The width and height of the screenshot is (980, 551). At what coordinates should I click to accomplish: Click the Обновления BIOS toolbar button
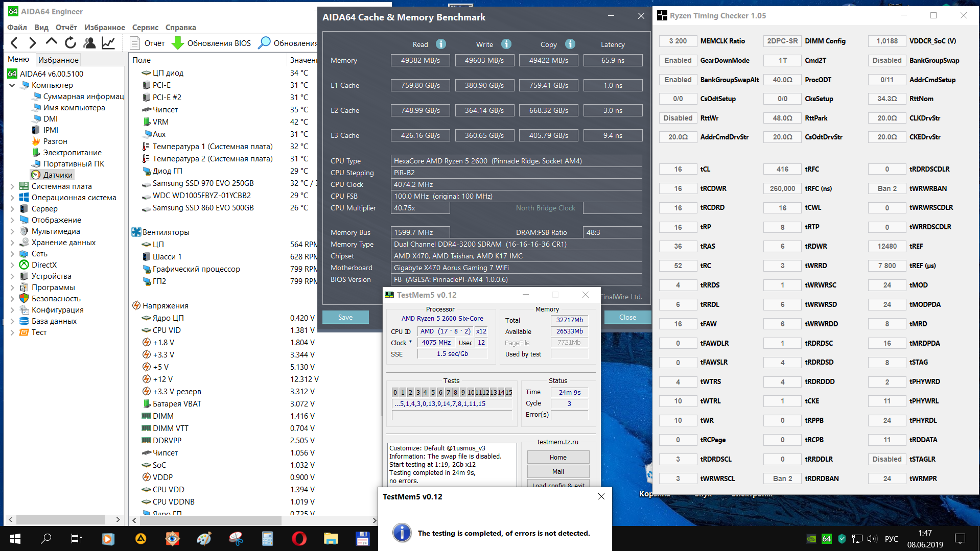pos(211,43)
